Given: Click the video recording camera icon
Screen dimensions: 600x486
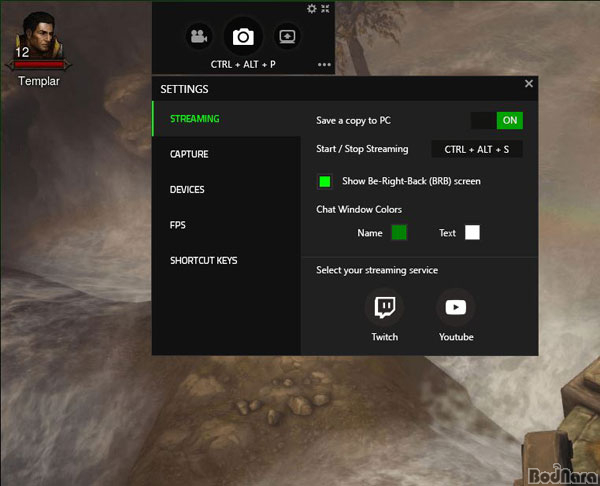Looking at the screenshot, I should click(x=199, y=36).
